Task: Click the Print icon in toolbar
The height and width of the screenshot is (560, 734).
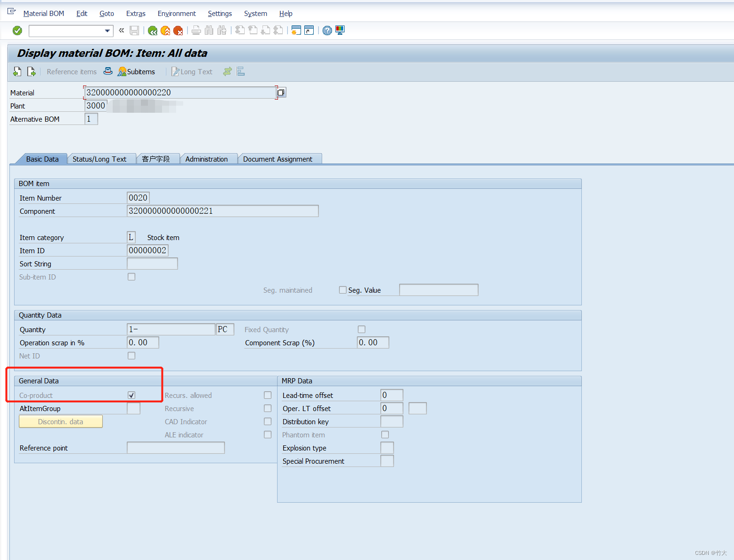Action: coord(196,31)
